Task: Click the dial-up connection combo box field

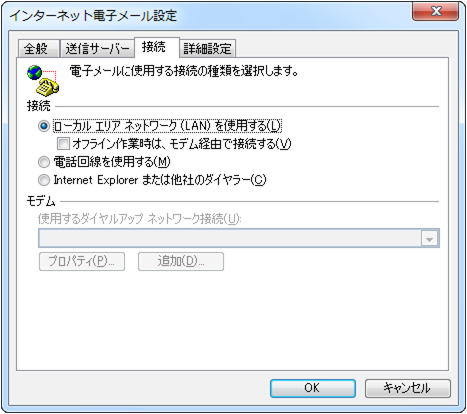Action: pos(239,238)
